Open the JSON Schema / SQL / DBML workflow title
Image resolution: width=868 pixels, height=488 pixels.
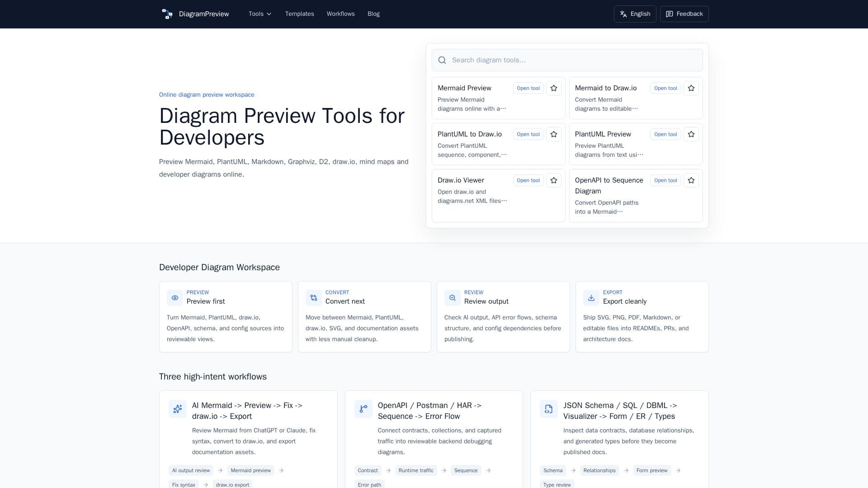(620, 411)
